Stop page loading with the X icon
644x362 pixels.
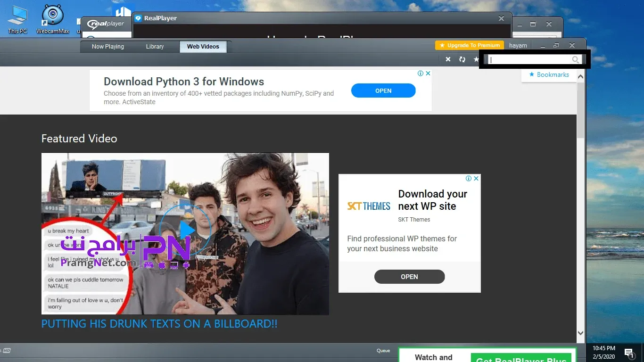coord(448,59)
